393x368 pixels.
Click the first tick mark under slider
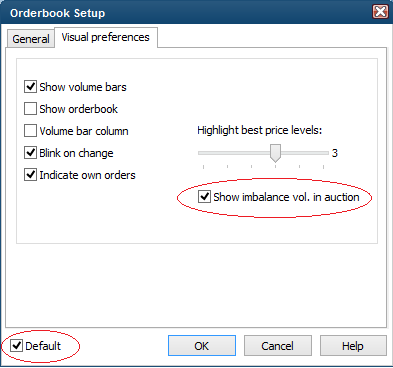click(203, 166)
